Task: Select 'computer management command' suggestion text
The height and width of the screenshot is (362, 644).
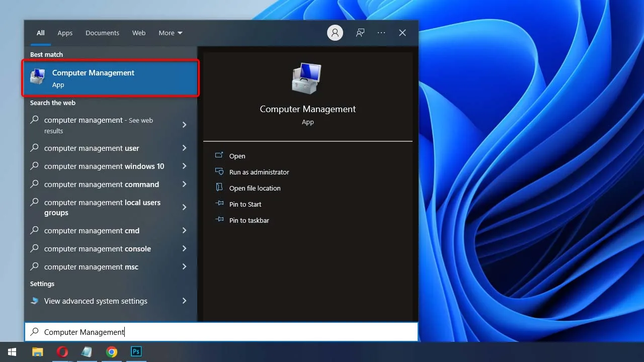Action: coord(102,184)
